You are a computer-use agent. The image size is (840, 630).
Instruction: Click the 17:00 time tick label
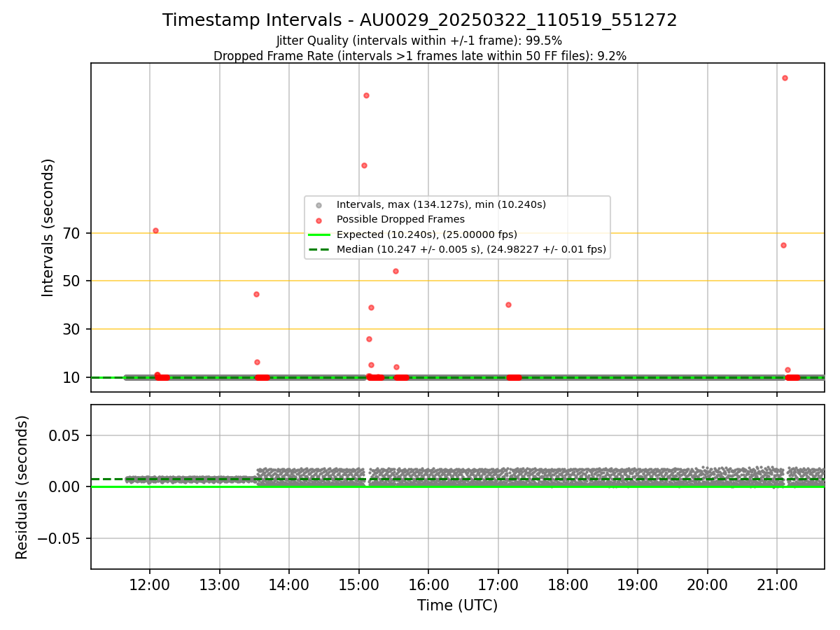point(498,584)
